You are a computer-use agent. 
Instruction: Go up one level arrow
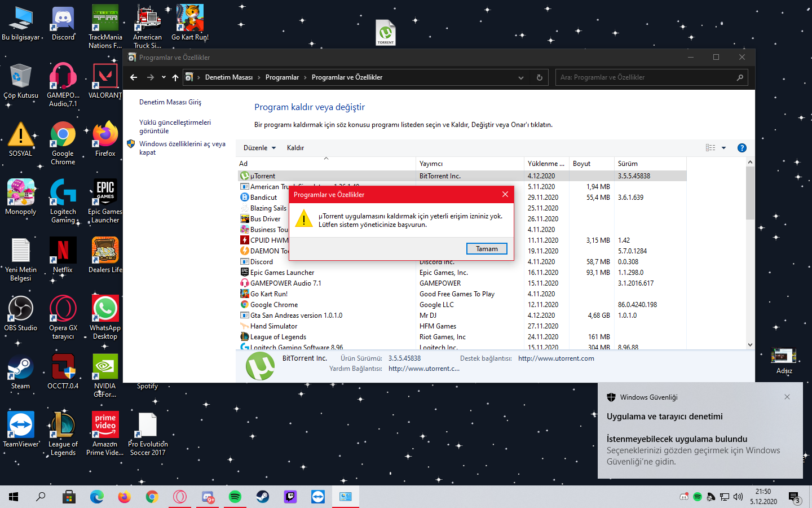pos(175,77)
